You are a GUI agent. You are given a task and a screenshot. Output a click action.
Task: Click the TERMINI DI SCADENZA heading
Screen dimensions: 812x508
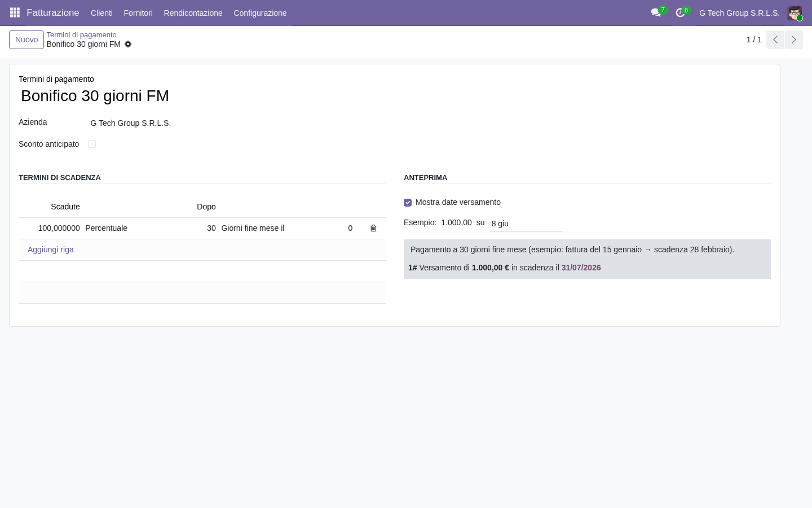click(60, 177)
